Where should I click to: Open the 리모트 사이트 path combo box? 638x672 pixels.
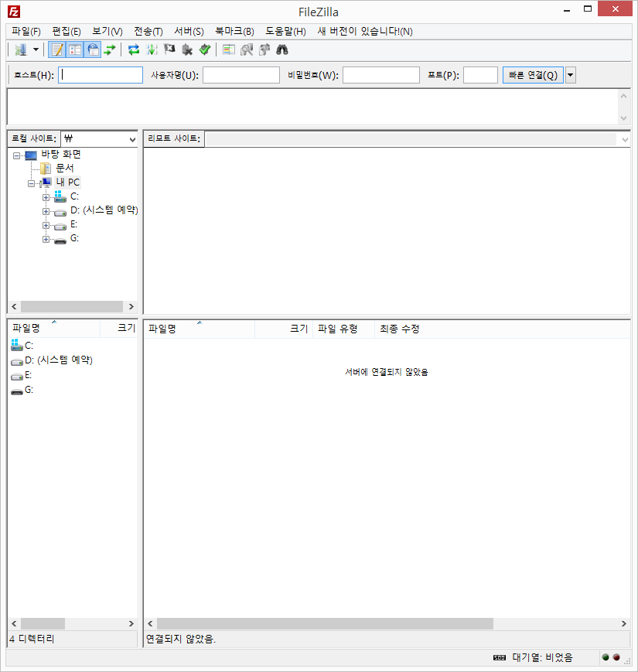tap(417, 139)
